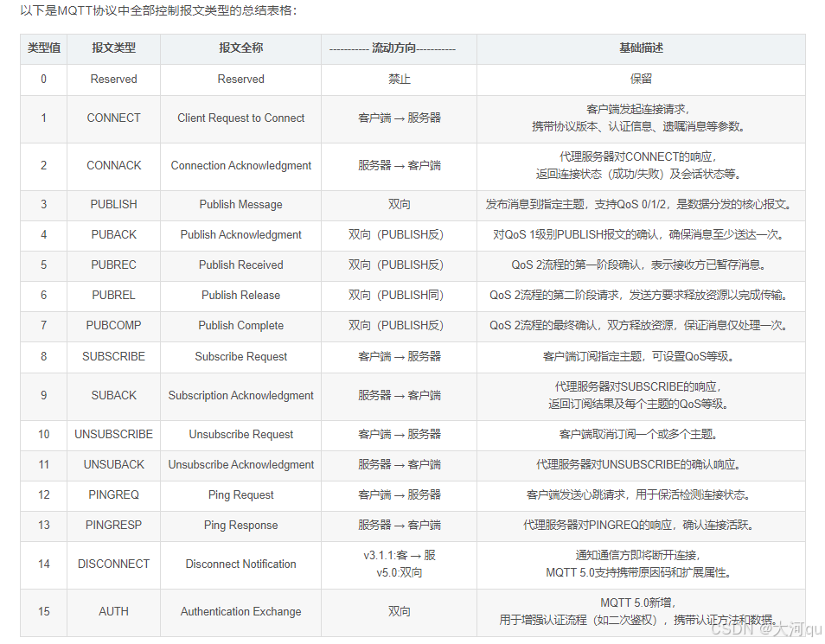Image resolution: width=825 pixels, height=644 pixels.
Task: Select the 'PUBCOMP' cell
Action: point(113,325)
